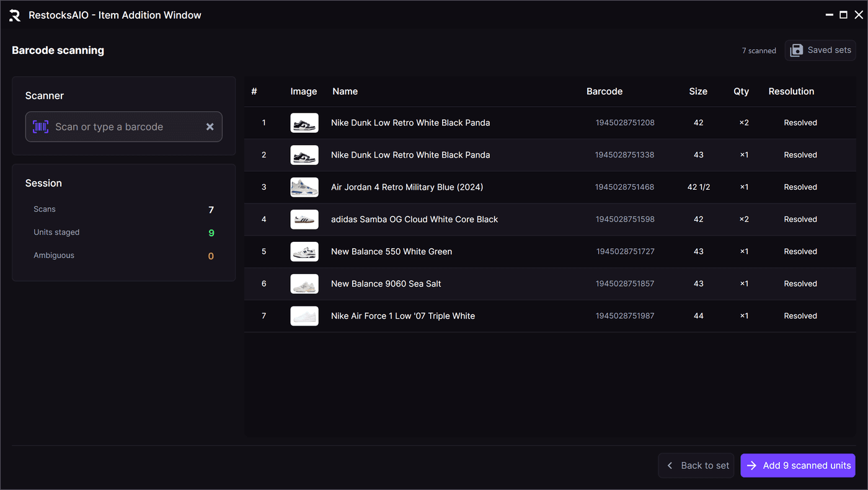Select New Balance 550 White Green name

tap(392, 252)
